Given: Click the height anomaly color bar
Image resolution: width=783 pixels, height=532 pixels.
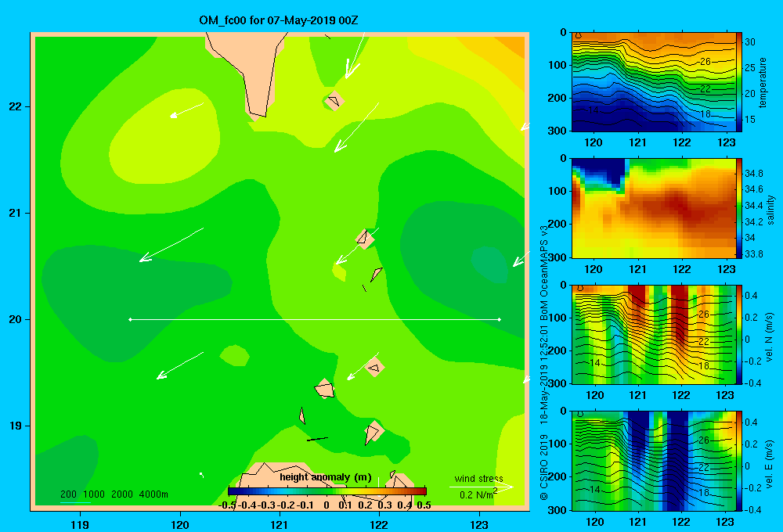Looking at the screenshot, I should tap(327, 491).
